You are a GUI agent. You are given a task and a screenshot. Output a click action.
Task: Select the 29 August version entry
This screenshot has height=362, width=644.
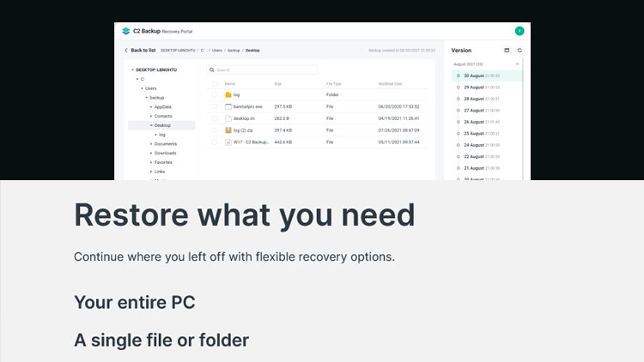pos(474,87)
